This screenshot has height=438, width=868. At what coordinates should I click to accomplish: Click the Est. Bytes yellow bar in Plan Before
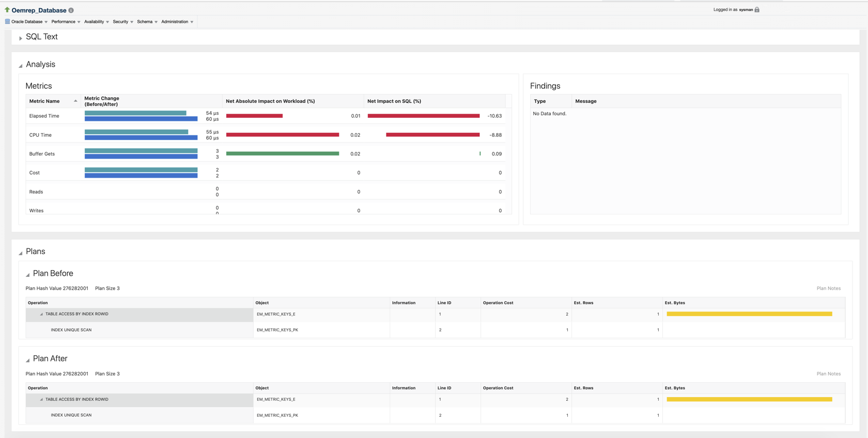pyautogui.click(x=749, y=314)
